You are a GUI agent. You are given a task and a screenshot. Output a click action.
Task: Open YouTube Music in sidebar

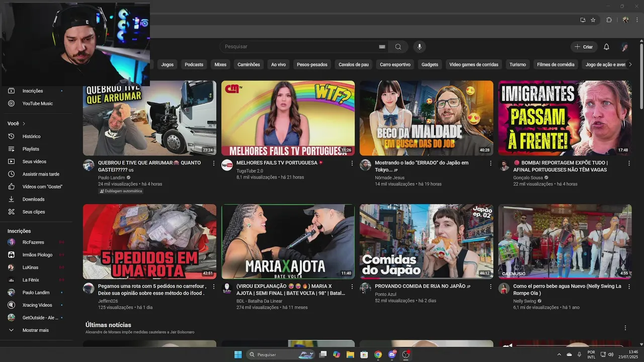pyautogui.click(x=36, y=104)
